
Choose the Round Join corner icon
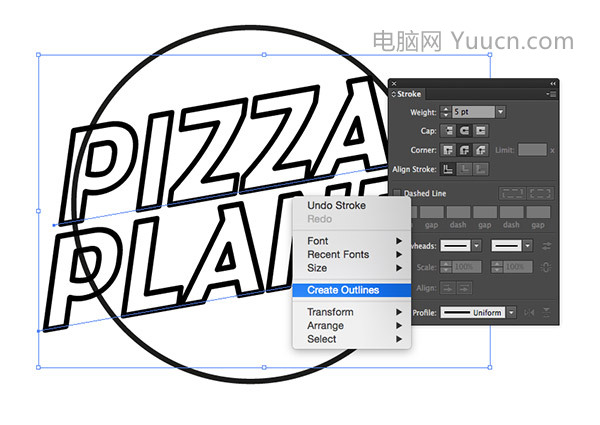coord(464,150)
